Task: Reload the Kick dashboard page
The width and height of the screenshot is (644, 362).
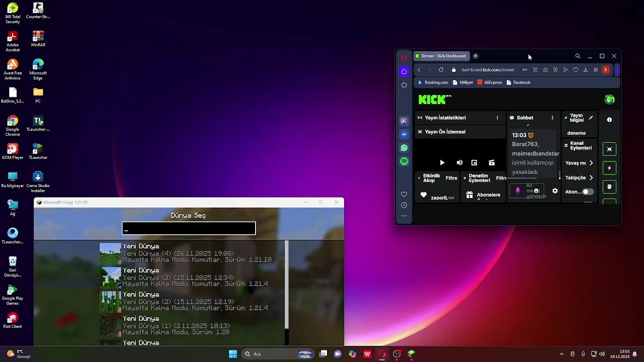Action: [x=441, y=70]
